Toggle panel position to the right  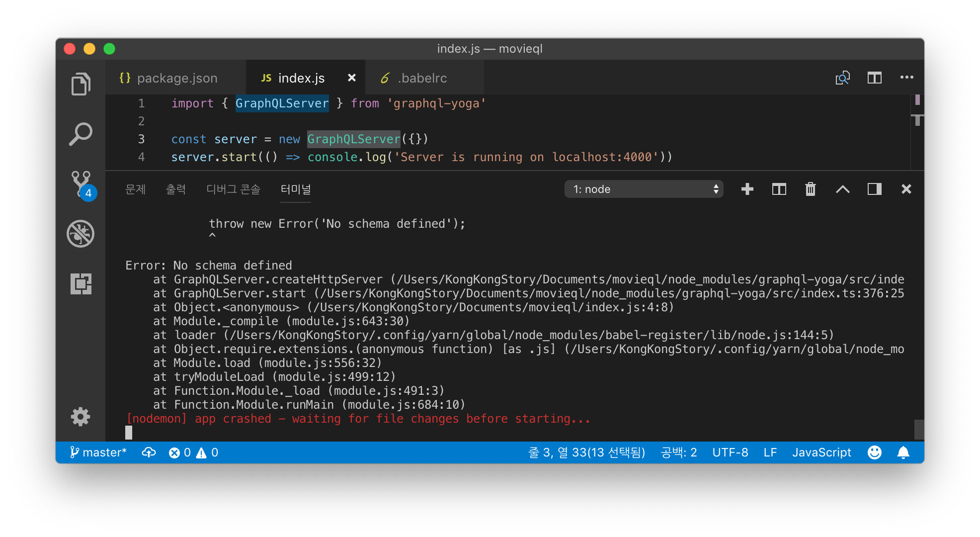tap(874, 189)
